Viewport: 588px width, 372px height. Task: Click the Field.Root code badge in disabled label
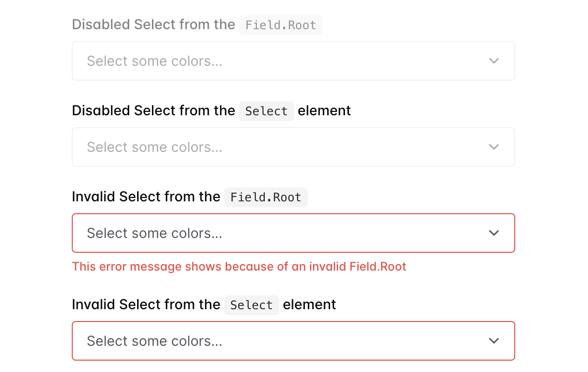pos(281,25)
